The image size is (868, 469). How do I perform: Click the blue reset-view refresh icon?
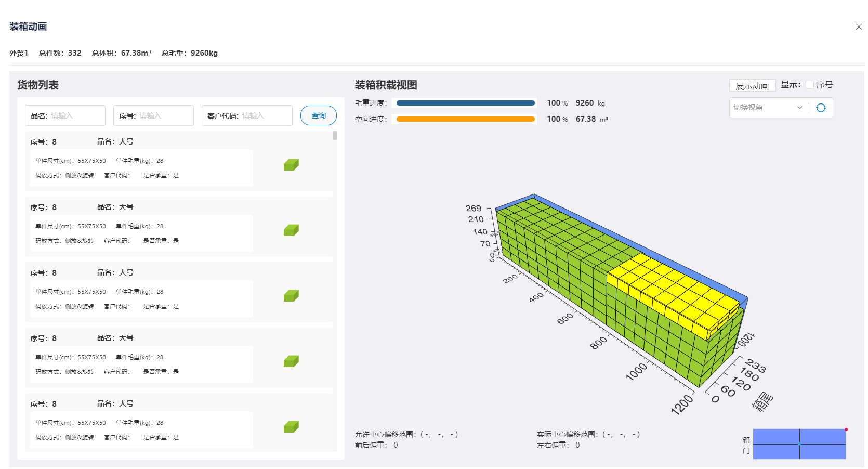click(x=821, y=108)
